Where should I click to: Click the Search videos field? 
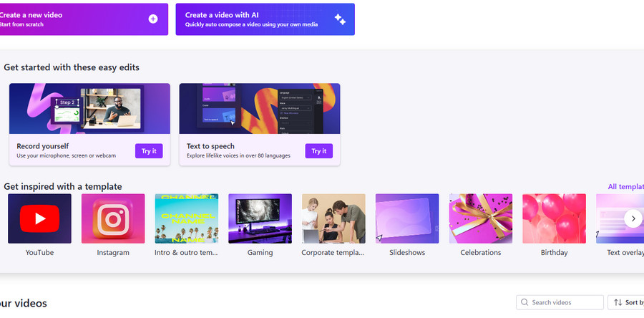(x=560, y=302)
